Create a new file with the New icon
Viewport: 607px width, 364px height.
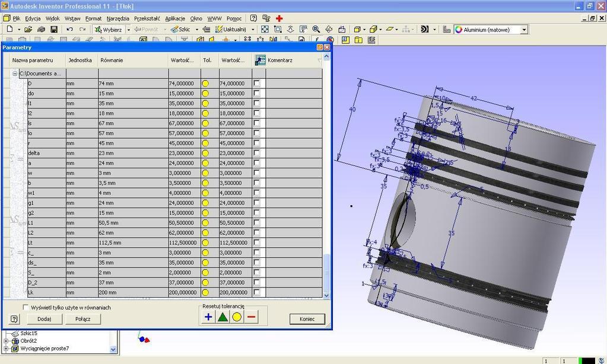point(10,29)
